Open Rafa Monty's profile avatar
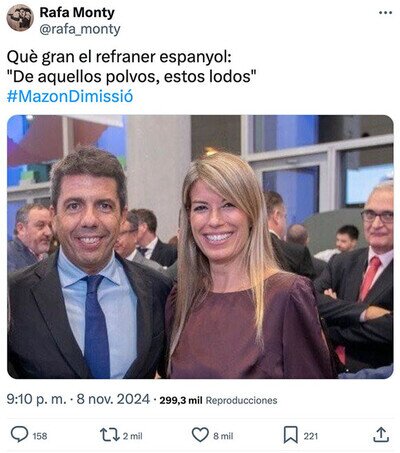The height and width of the screenshot is (453, 400). (x=20, y=18)
